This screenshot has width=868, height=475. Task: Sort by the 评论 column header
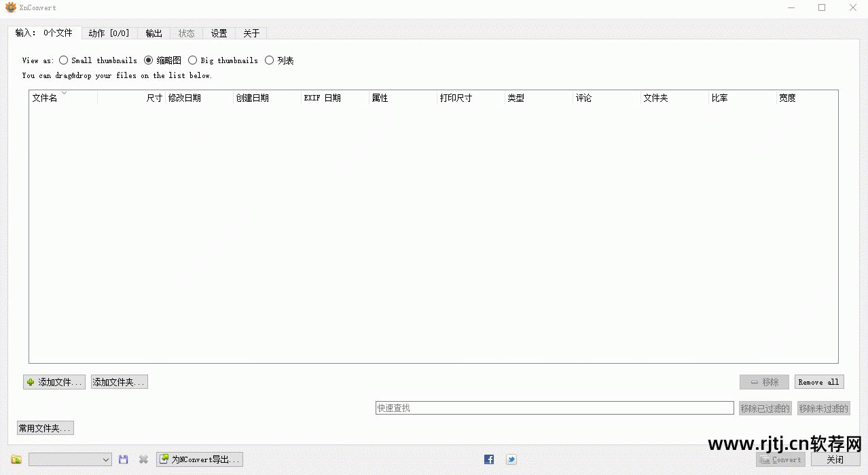[607, 98]
